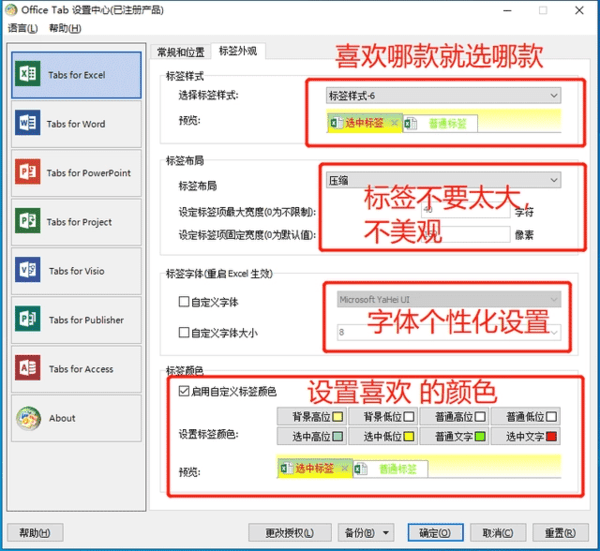Click Excel icon on selected tab in color preview

pos(286,468)
